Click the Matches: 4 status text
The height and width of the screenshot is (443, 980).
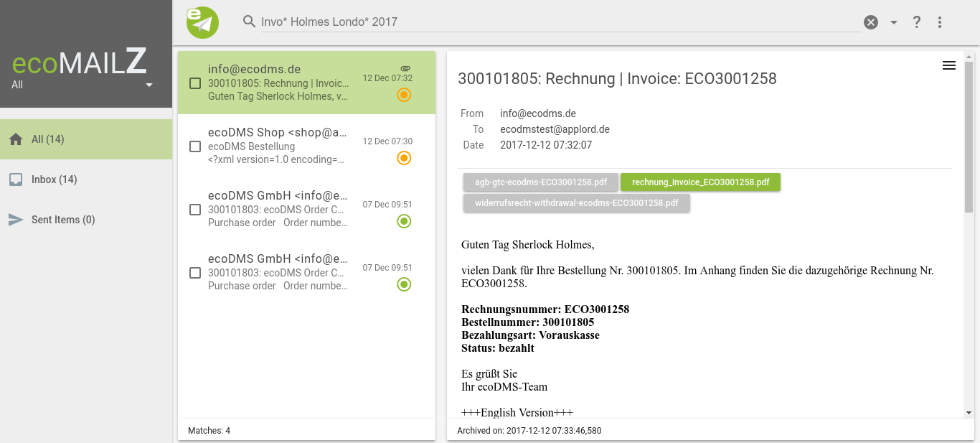coord(209,431)
